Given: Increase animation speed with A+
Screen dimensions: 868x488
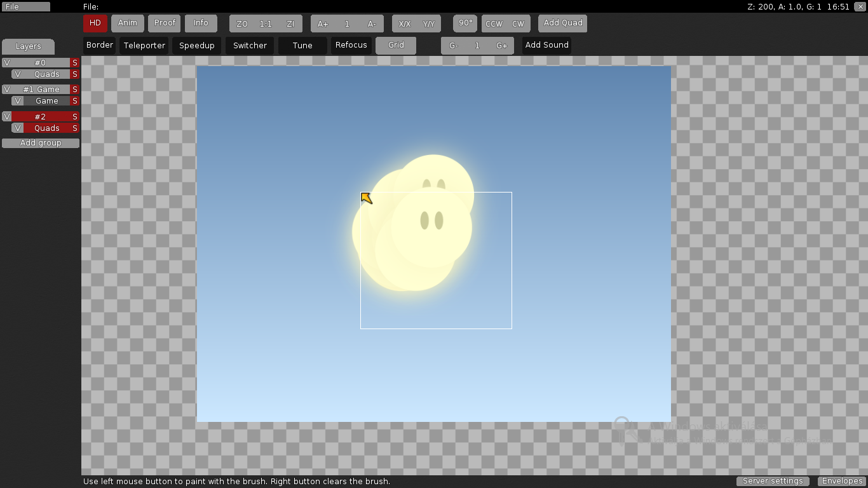Looking at the screenshot, I should point(323,24).
